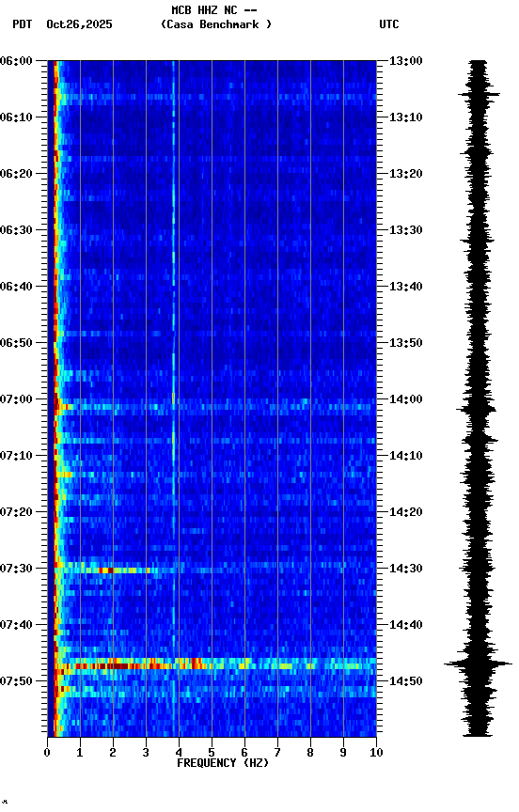Click the 14:10 UTC time label
Screen dimensions: 519x812
pyautogui.click(x=406, y=456)
